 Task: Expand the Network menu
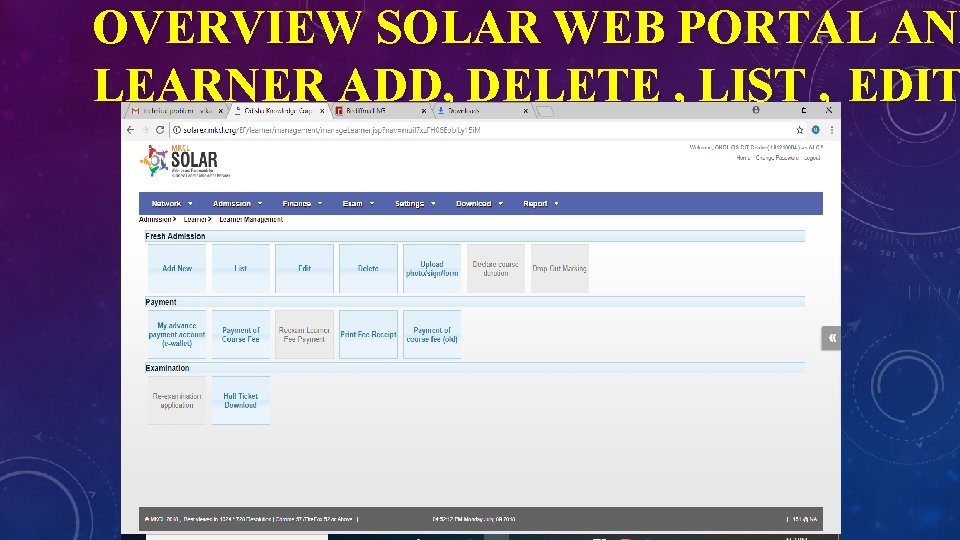(171, 203)
